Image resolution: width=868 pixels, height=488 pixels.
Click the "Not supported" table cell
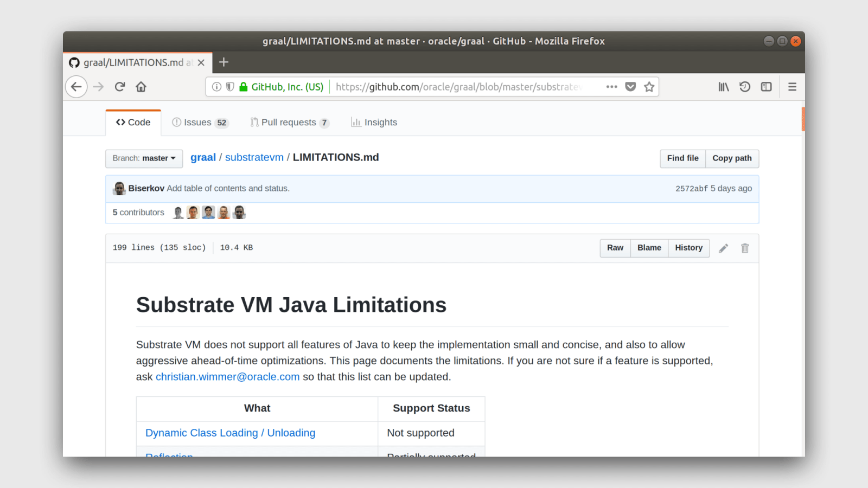click(431, 433)
